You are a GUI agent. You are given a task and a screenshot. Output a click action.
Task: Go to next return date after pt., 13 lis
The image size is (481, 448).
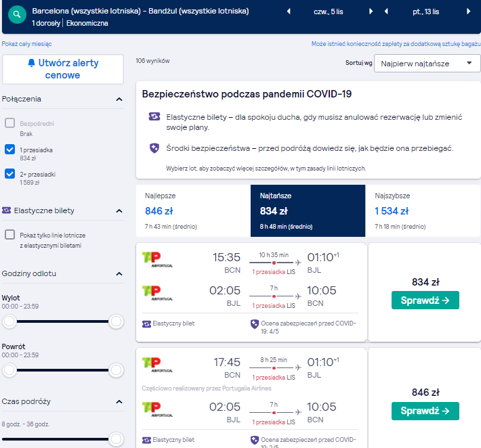point(468,12)
